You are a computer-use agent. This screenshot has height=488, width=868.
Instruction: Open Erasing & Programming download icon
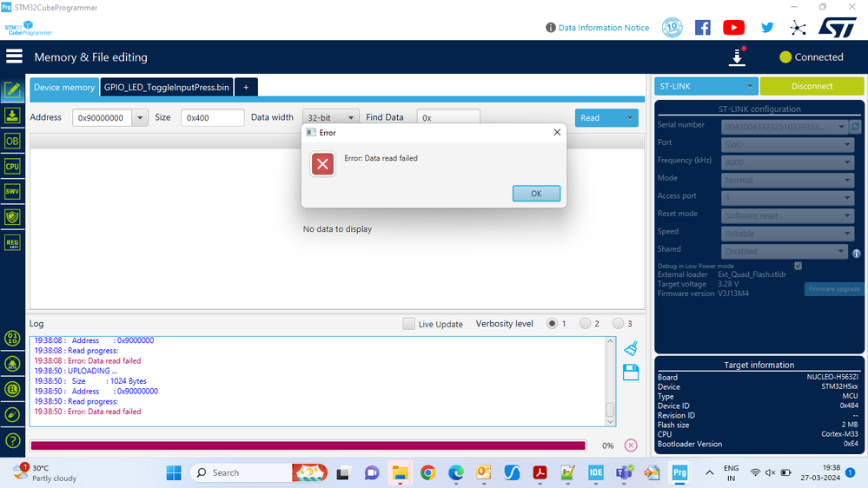(12, 115)
